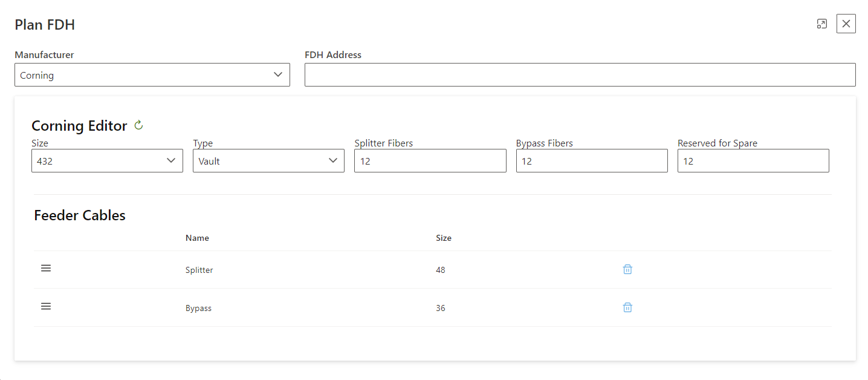Click the Bypass cable size 36
Screen dimensions: 868x380
click(441, 308)
